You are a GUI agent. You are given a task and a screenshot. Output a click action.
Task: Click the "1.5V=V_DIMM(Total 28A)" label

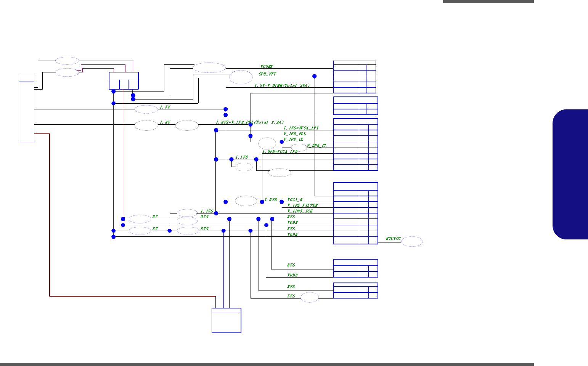(x=282, y=86)
